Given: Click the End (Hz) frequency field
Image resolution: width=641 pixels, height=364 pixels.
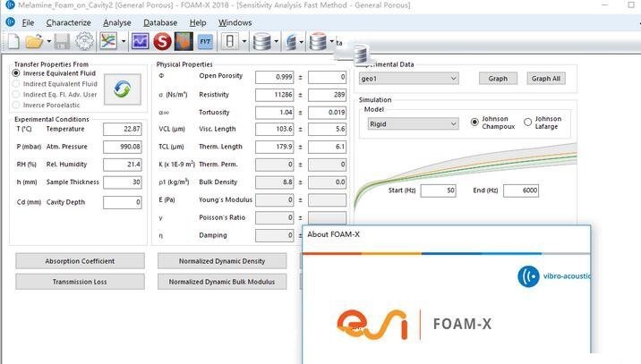Looking at the screenshot, I should 521,190.
